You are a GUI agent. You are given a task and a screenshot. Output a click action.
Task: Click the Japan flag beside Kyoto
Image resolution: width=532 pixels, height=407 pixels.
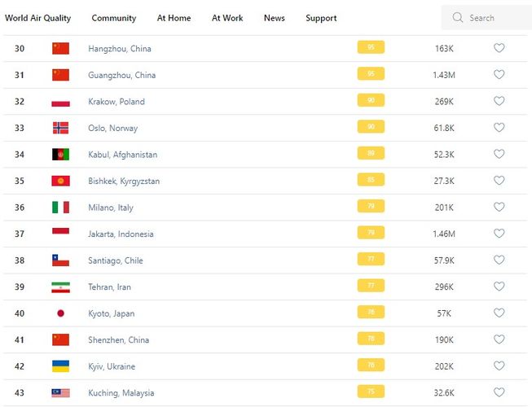[60, 313]
